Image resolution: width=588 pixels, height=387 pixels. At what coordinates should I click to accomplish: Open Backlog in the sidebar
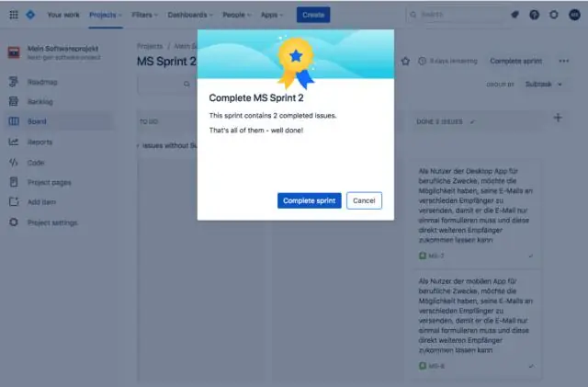tap(40, 102)
